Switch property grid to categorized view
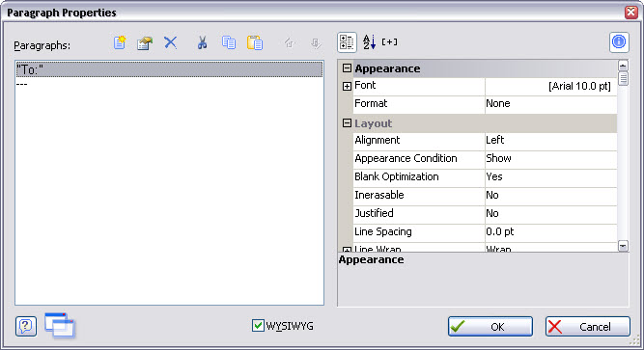This screenshot has height=350, width=644. tap(347, 42)
